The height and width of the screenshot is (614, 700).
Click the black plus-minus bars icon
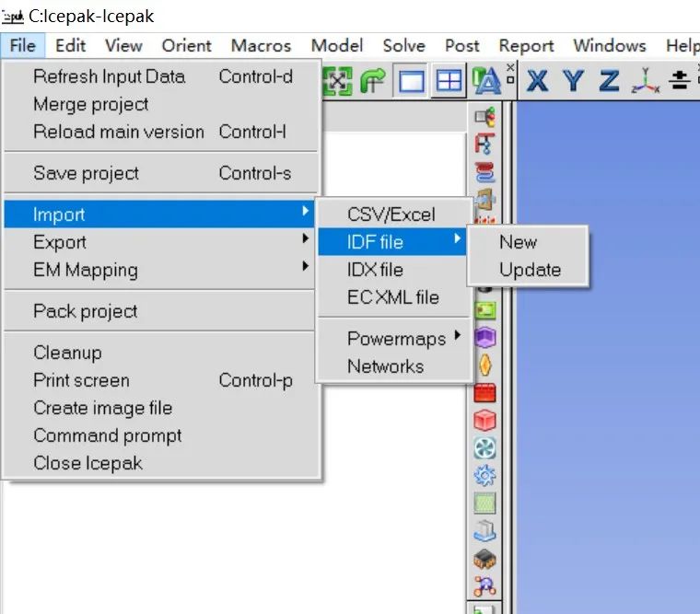point(679,80)
